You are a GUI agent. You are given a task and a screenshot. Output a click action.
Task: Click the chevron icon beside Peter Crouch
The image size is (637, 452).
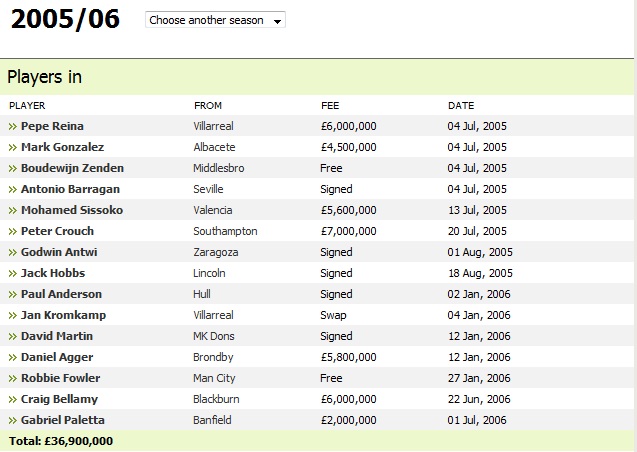[13, 232]
